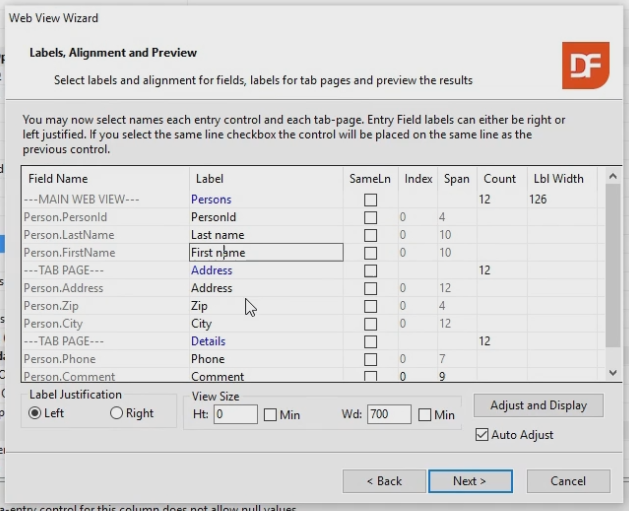Go back with the Back button
The image size is (629, 511).
[x=383, y=481]
